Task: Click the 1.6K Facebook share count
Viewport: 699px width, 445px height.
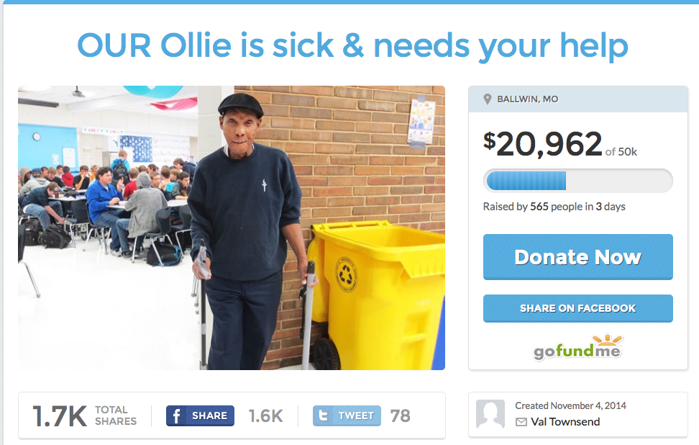Action: (x=266, y=416)
